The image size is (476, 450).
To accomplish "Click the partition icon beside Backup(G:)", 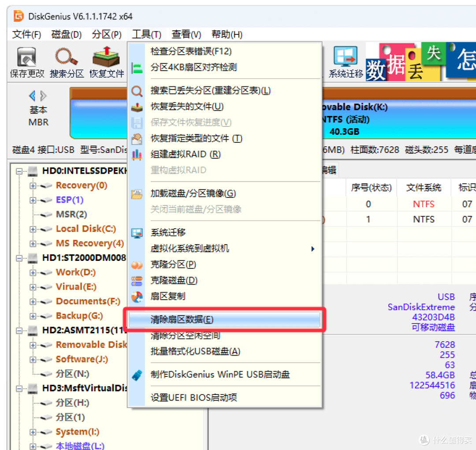I will pos(46,316).
